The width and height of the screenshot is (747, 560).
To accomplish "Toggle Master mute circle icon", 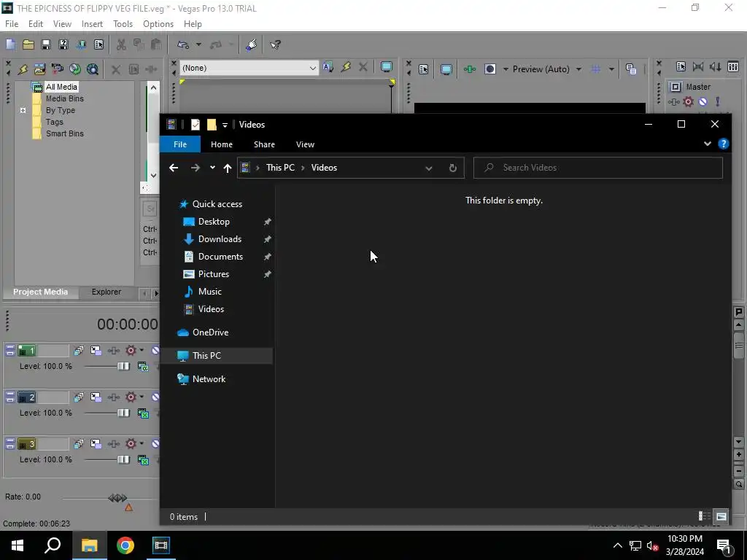I will [x=703, y=101].
